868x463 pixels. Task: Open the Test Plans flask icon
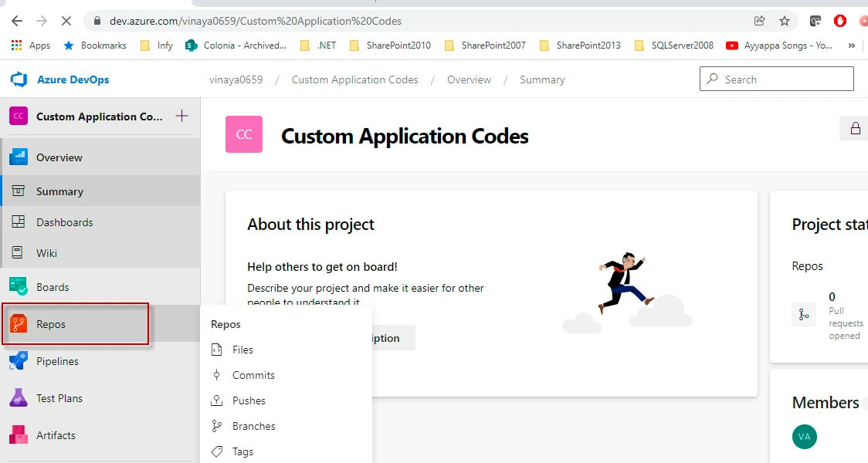(19, 397)
